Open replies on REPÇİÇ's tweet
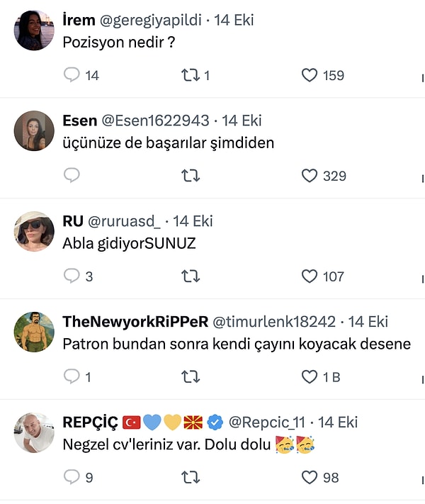425x504 pixels. pos(72,478)
